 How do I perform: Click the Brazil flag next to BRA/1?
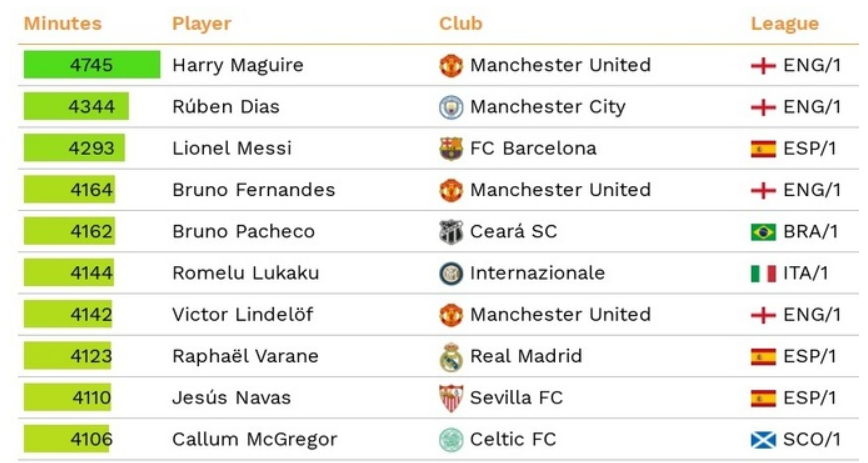(763, 232)
